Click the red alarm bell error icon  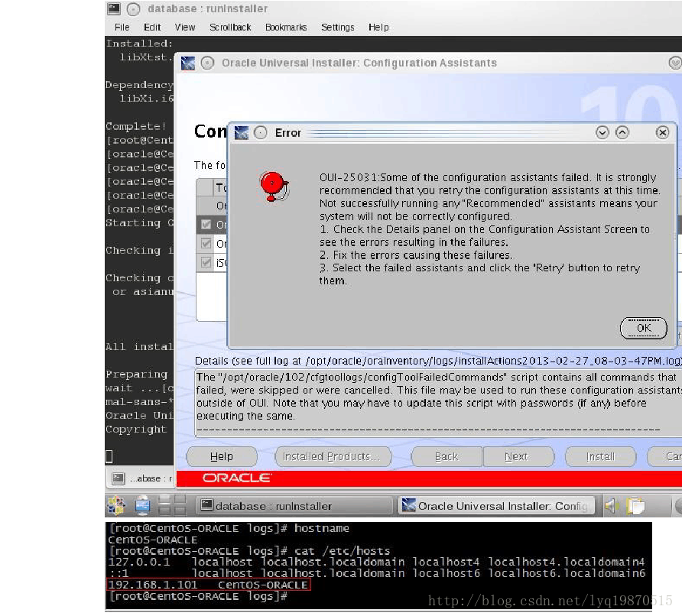274,186
